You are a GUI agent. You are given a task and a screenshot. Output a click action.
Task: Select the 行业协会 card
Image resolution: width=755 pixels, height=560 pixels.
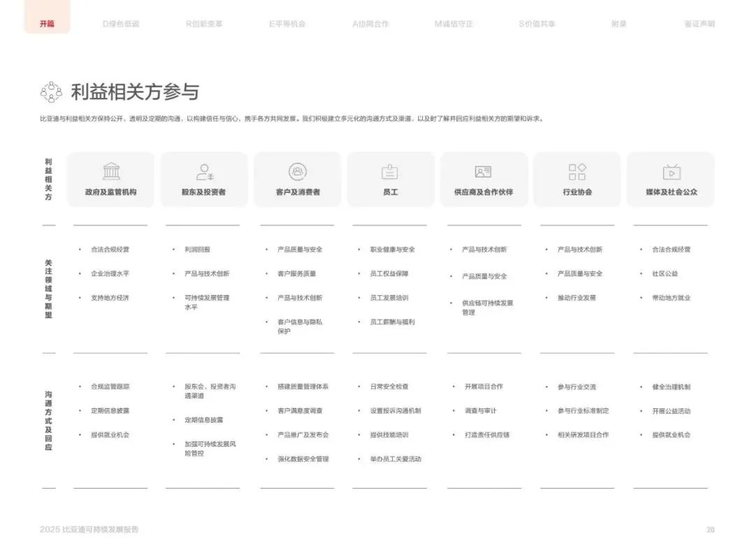pyautogui.click(x=577, y=180)
